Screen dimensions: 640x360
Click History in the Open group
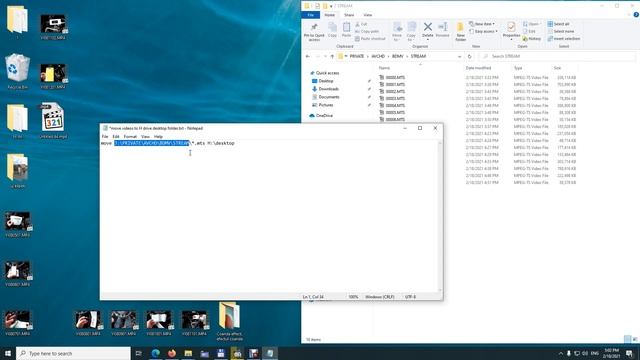pos(532,39)
